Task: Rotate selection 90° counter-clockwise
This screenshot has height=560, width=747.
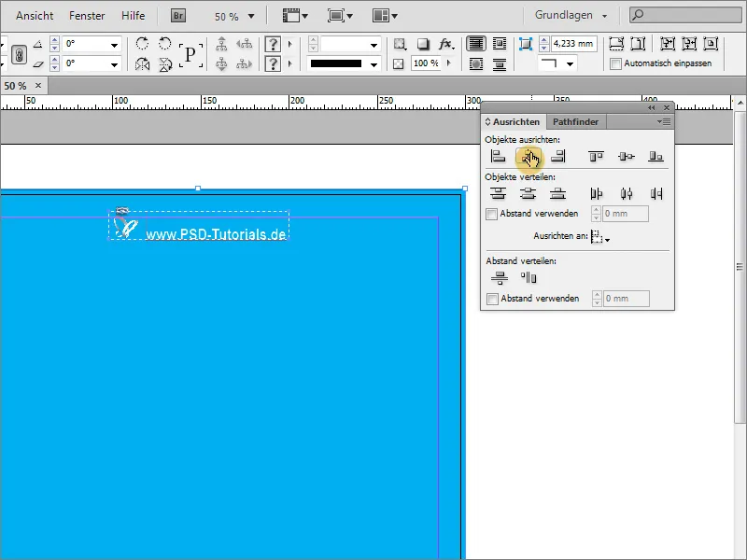Action: 165,44
